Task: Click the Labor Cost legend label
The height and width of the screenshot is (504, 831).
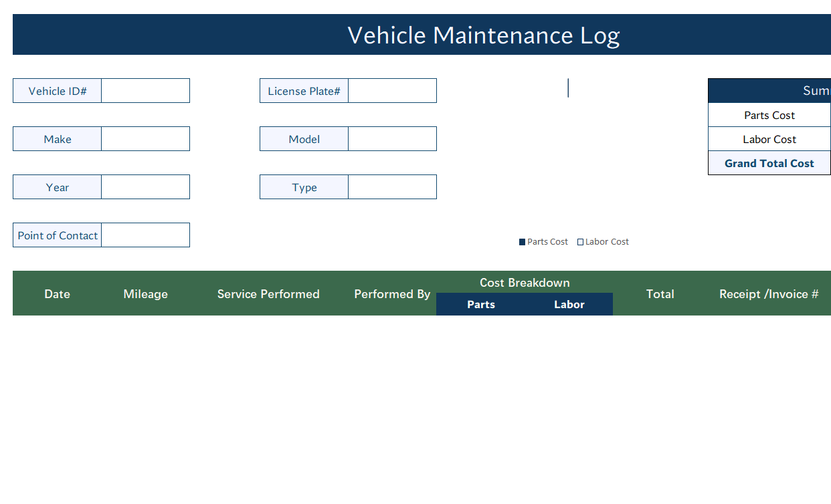Action: coord(607,242)
